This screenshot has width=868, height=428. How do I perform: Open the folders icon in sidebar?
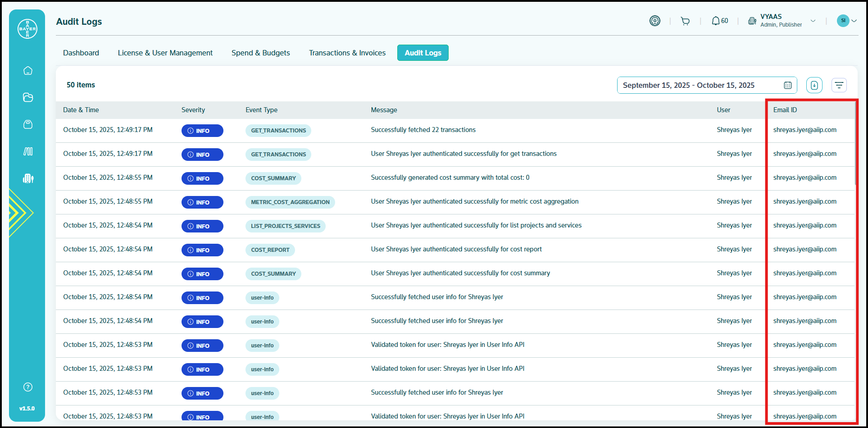[28, 97]
